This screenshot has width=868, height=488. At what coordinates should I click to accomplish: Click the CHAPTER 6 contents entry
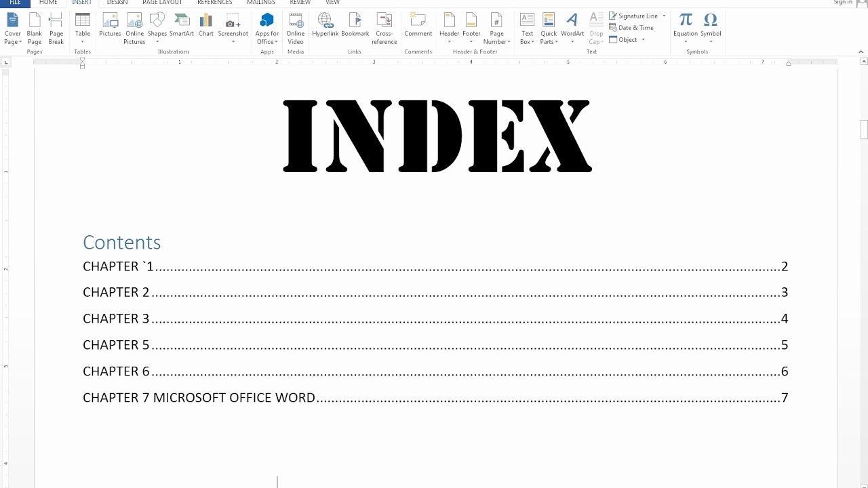(x=435, y=371)
